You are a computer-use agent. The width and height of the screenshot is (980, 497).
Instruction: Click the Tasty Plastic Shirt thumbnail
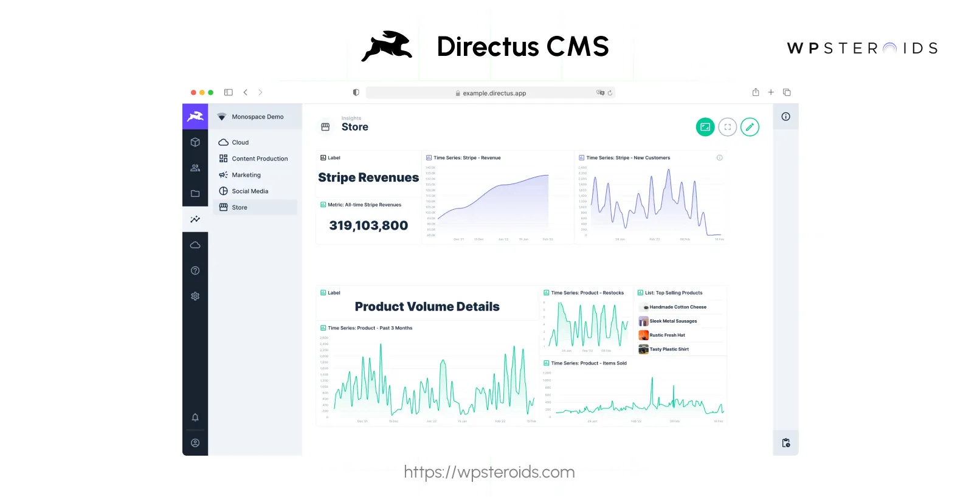[x=643, y=349]
